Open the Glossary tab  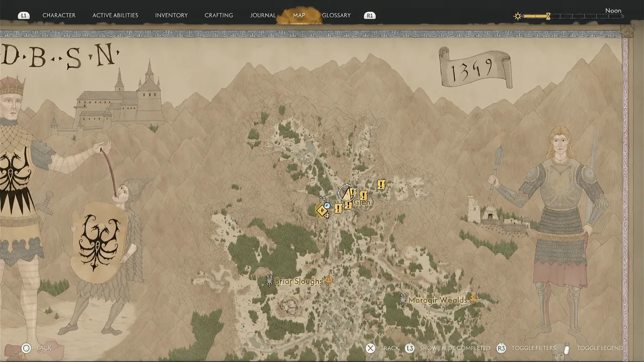coord(336,15)
